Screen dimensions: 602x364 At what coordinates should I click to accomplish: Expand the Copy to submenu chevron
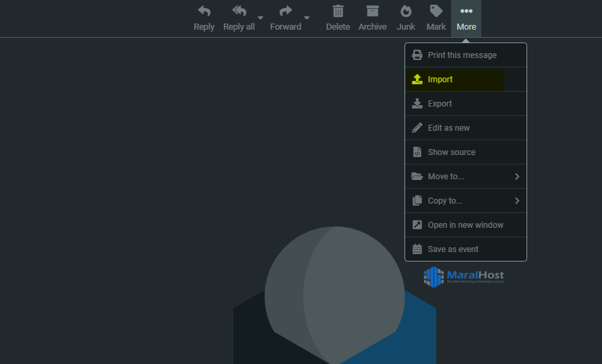click(517, 201)
